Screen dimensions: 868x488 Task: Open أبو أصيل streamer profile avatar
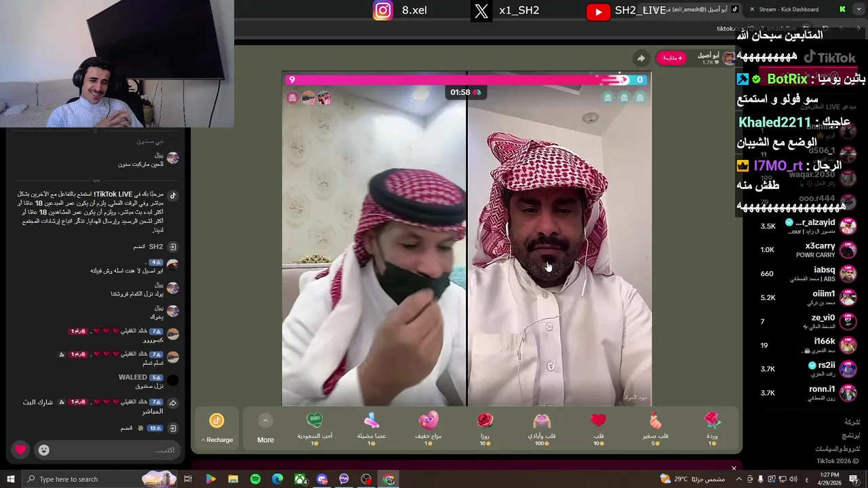coord(729,58)
